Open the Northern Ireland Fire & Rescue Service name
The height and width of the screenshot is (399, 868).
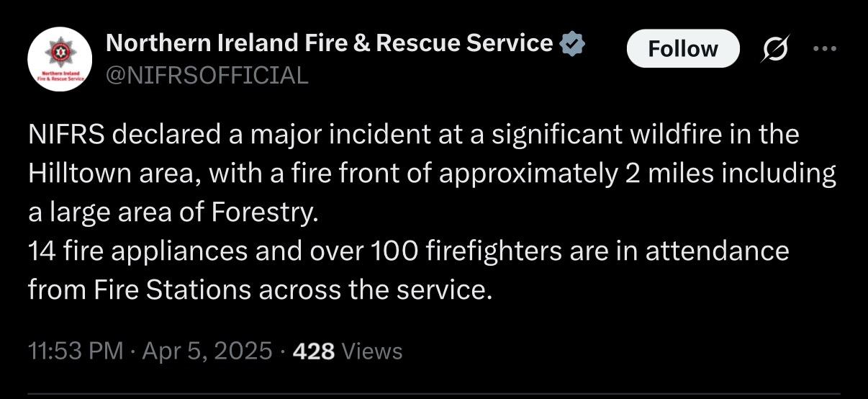(x=329, y=44)
